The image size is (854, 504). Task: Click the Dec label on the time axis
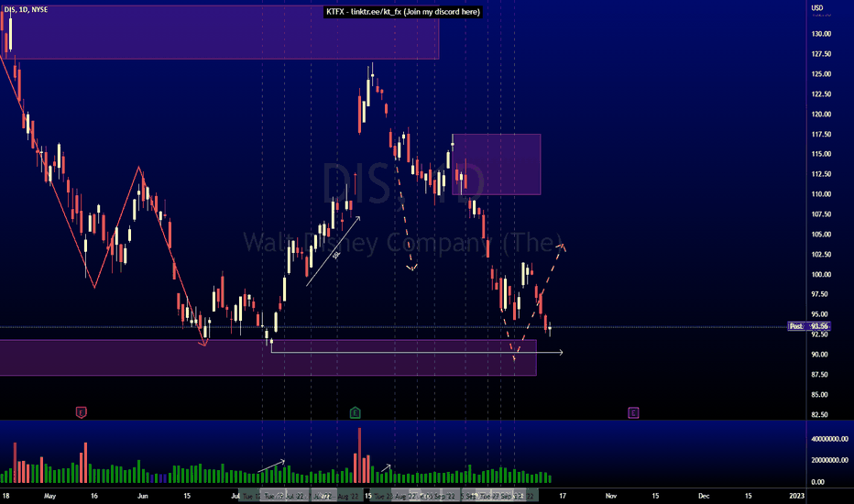click(704, 496)
